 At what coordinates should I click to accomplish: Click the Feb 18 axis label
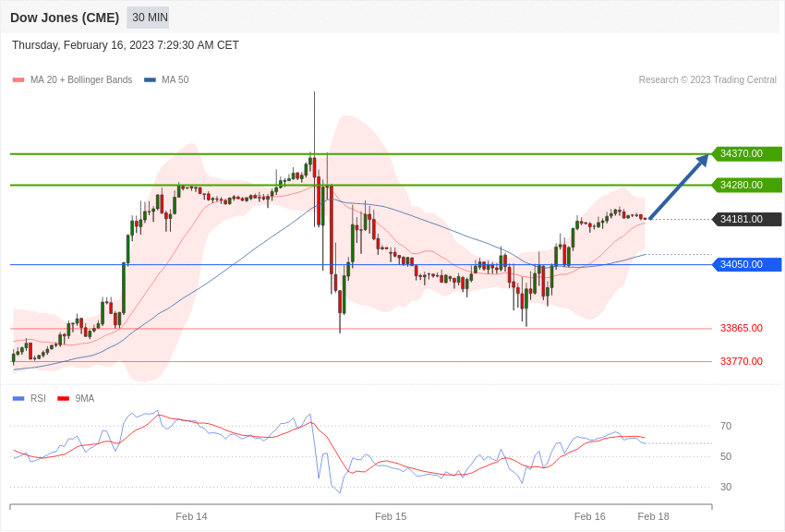click(653, 516)
